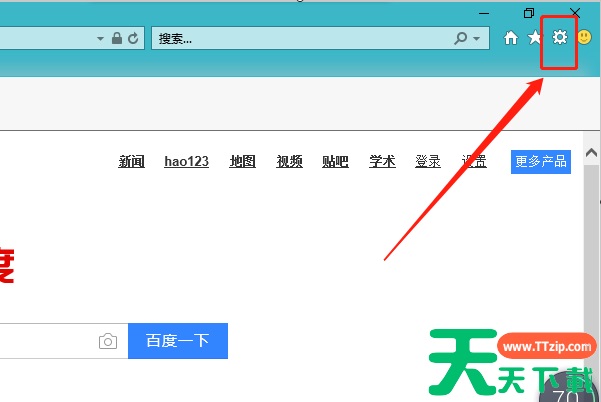The width and height of the screenshot is (601, 402).
Task: Refresh the page with the reload icon
Action: [x=133, y=38]
